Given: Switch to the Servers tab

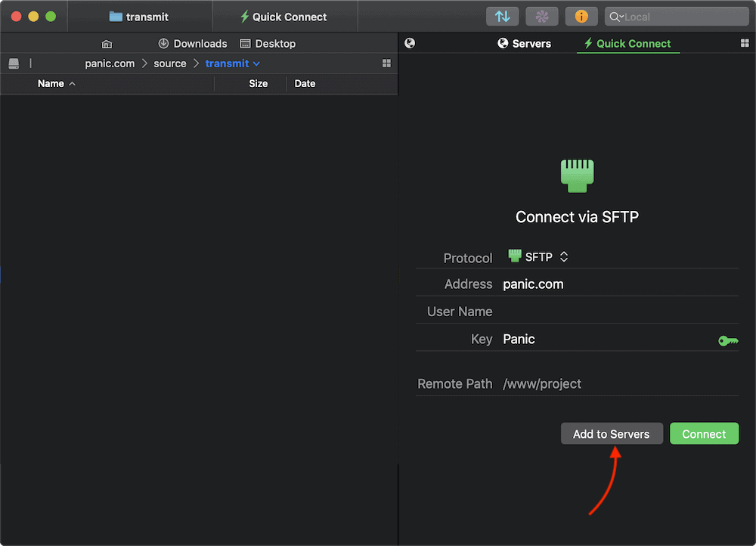Looking at the screenshot, I should pos(524,43).
